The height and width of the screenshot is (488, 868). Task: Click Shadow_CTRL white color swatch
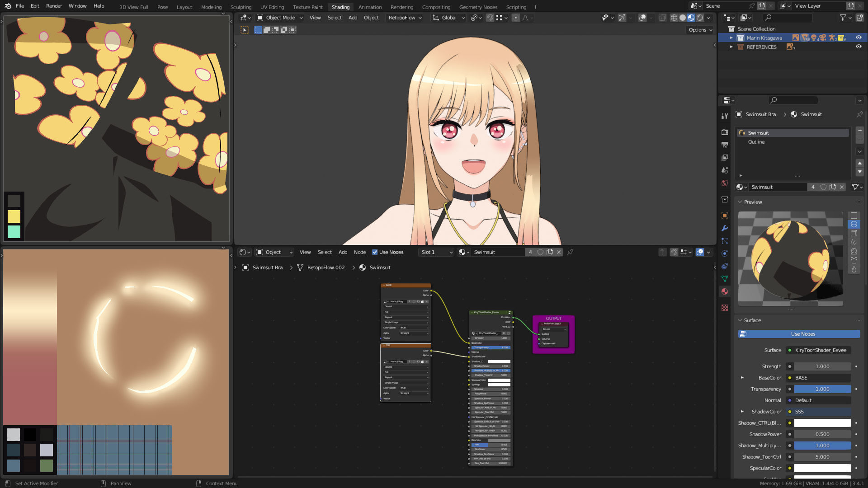click(x=822, y=423)
